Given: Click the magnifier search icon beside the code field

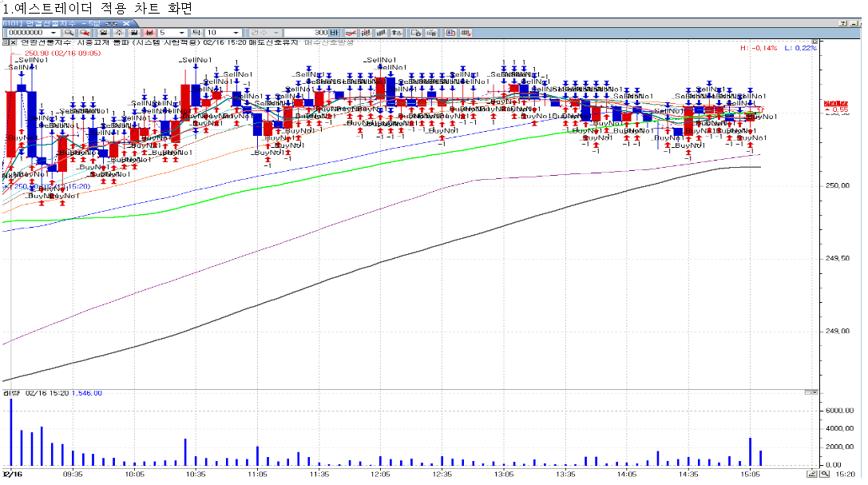Looking at the screenshot, I should point(69,33).
